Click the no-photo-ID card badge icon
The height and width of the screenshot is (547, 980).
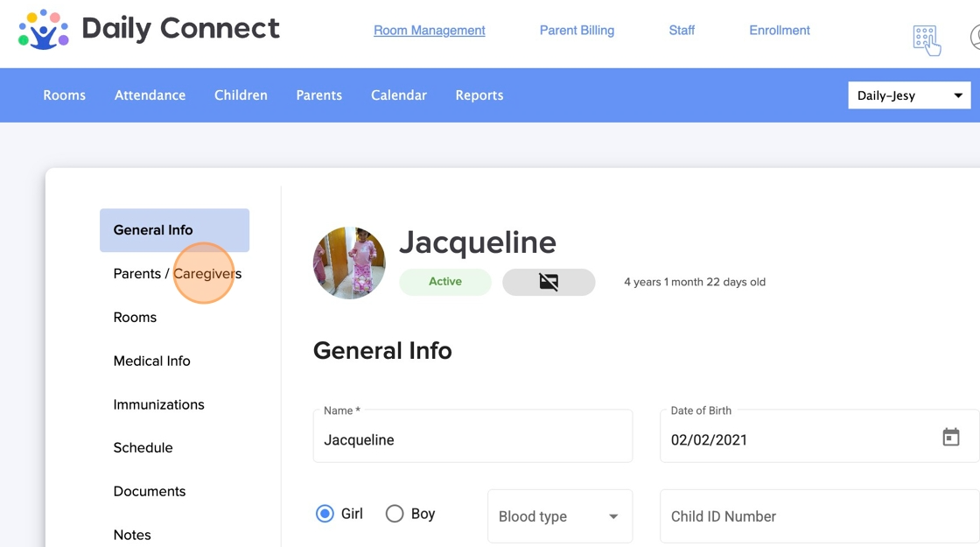pos(549,282)
